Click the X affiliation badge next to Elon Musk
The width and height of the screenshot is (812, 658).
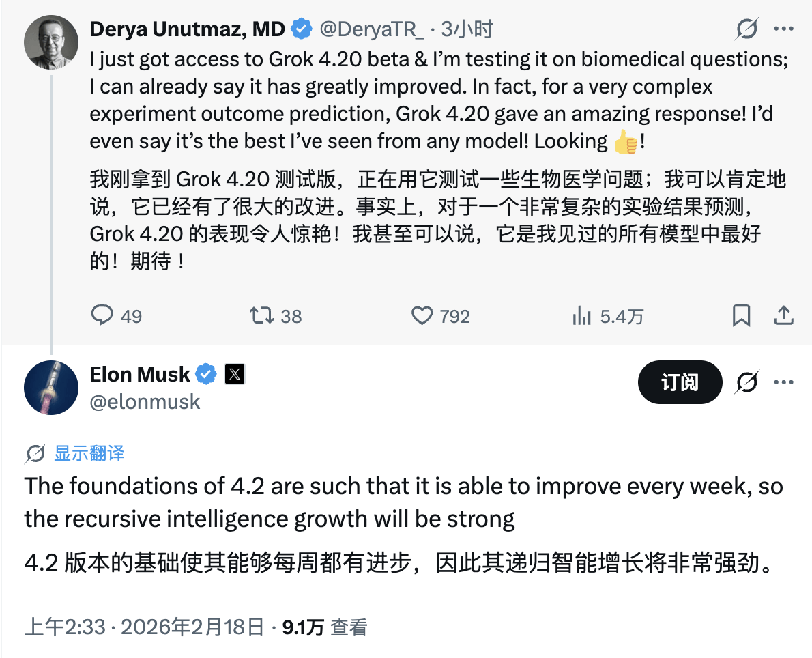235,374
